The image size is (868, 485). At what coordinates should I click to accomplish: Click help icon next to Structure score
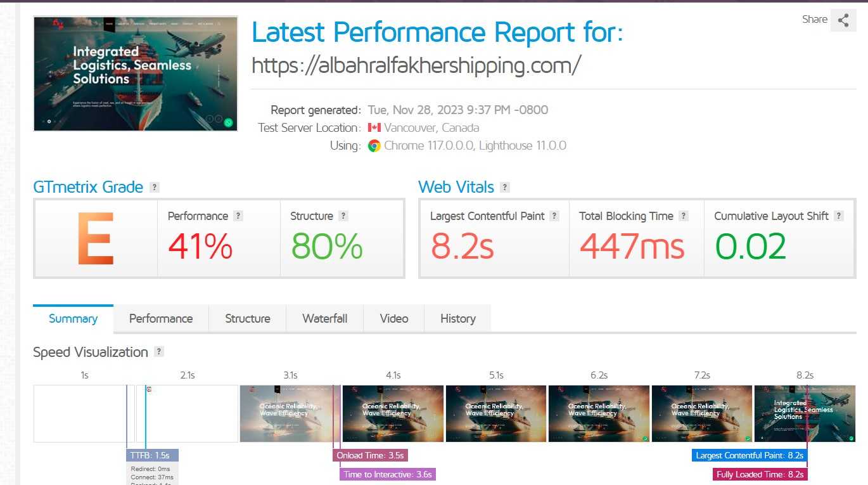(343, 216)
